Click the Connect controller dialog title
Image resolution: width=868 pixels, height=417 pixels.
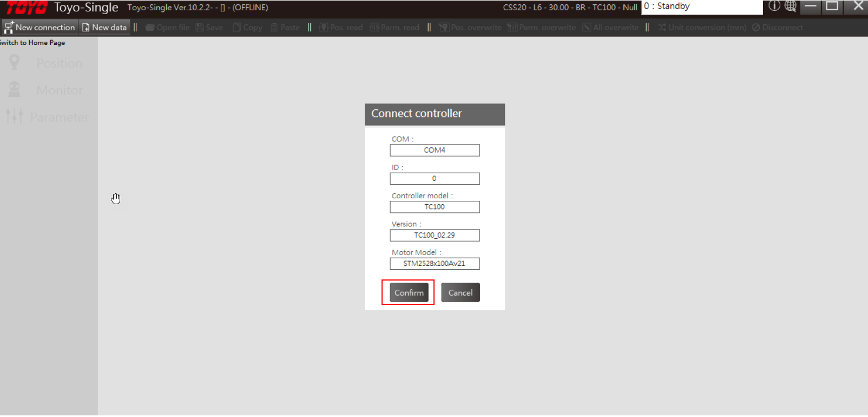[x=416, y=114]
